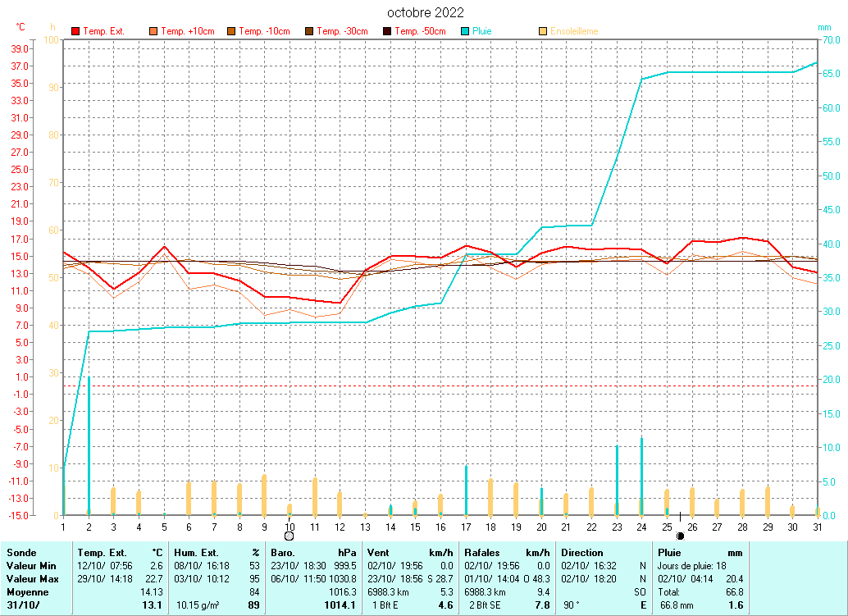Click the tall rain bar on day 2
848x616 pixels.
pyautogui.click(x=89, y=447)
